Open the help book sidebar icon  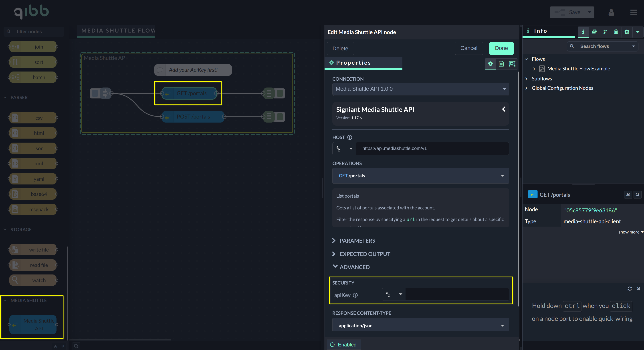click(594, 32)
